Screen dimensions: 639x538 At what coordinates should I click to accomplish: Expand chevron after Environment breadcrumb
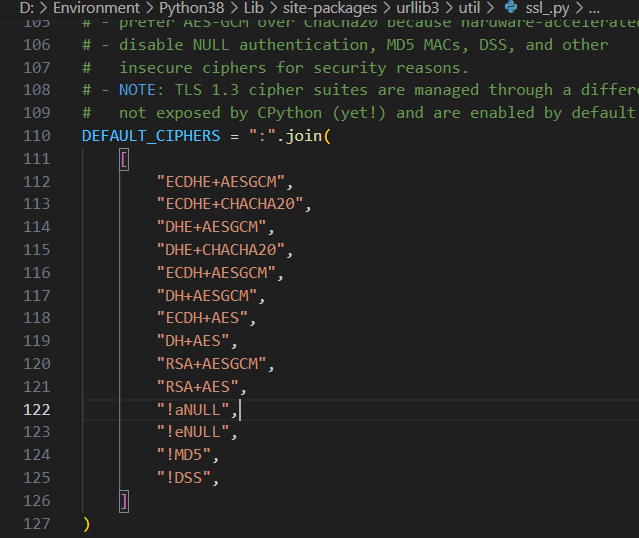150,8
